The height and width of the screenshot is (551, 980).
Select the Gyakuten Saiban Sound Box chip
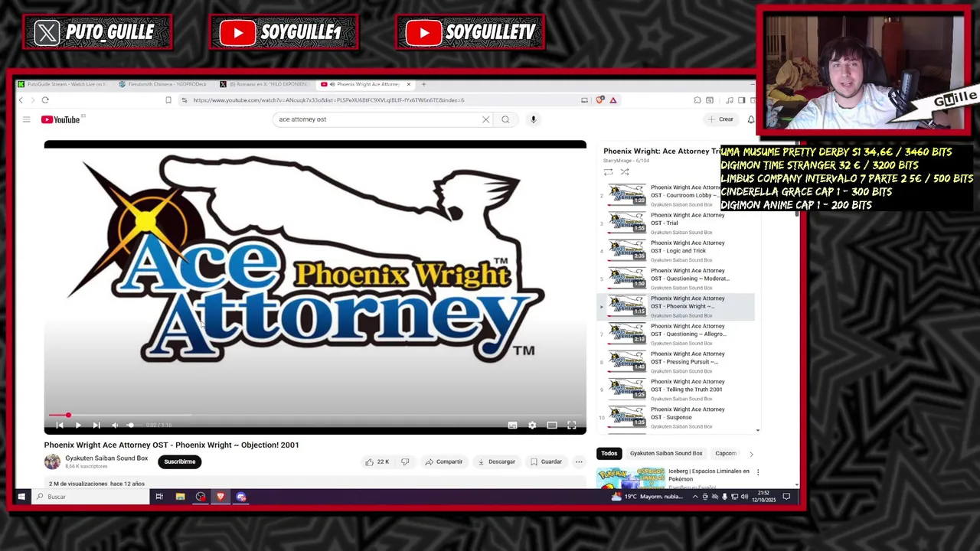(x=666, y=453)
